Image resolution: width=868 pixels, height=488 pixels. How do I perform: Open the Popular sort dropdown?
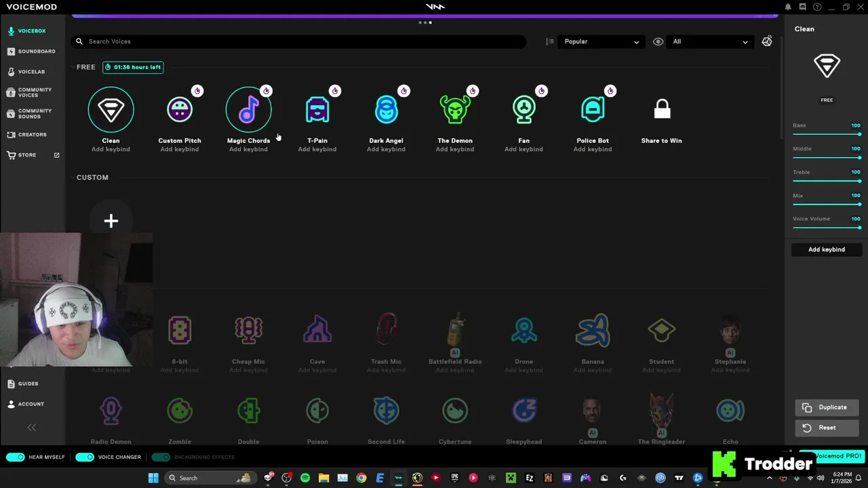point(601,41)
